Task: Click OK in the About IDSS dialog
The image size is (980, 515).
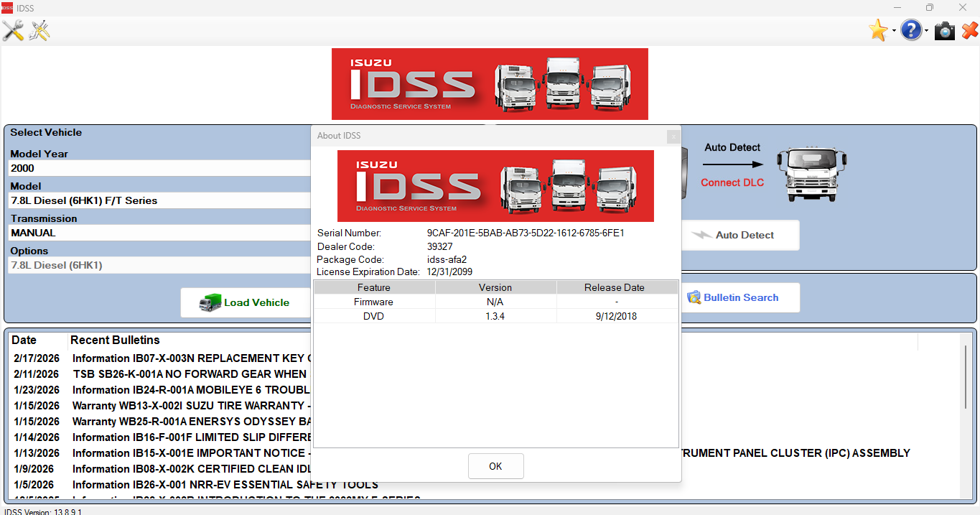Action: click(x=495, y=466)
